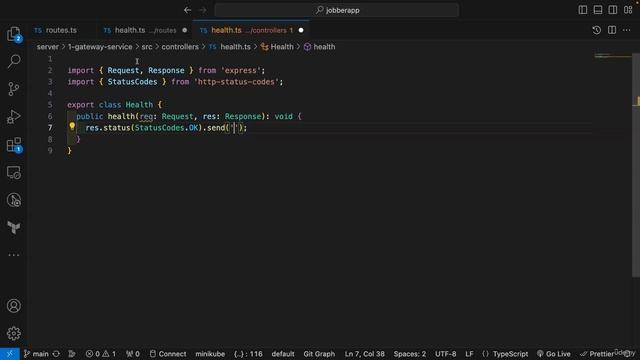This screenshot has width=640, height=360.
Task: Click the ports forwarded indicator showing 0
Action: [133, 354]
